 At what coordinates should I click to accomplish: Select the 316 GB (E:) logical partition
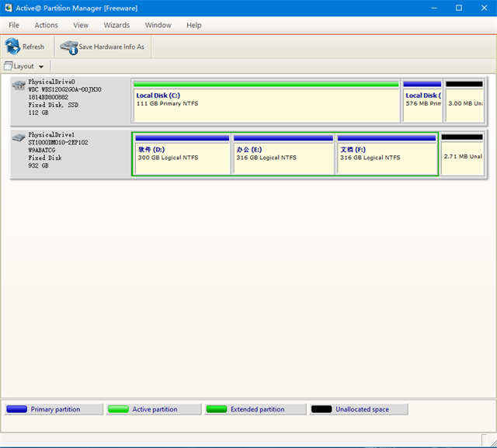coord(283,154)
